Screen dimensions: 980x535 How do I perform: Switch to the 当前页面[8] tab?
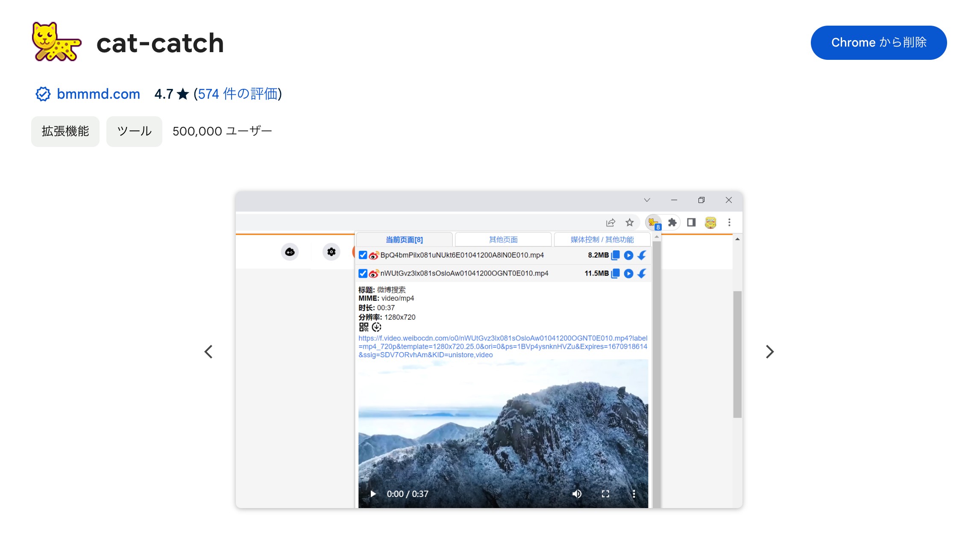click(x=404, y=239)
